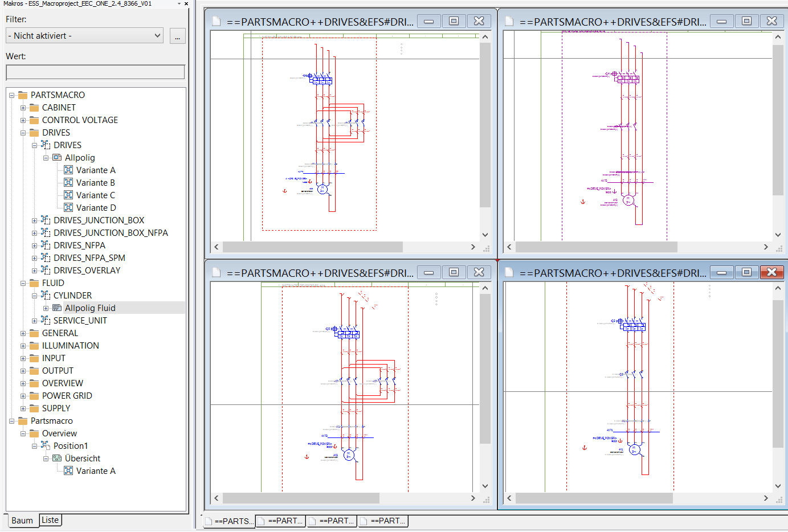This screenshot has height=532, width=788.
Task: Click the DRIVES_JUNCTION_BOX macro icon
Action: (46, 220)
